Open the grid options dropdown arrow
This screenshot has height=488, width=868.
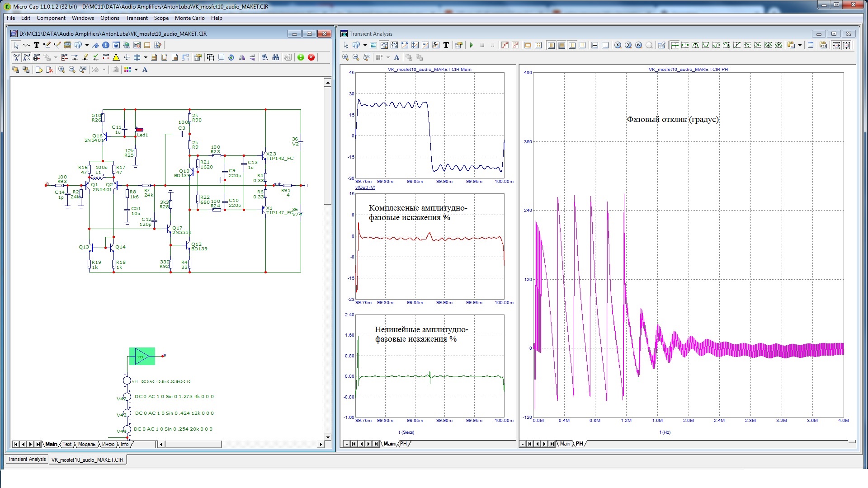(x=146, y=57)
